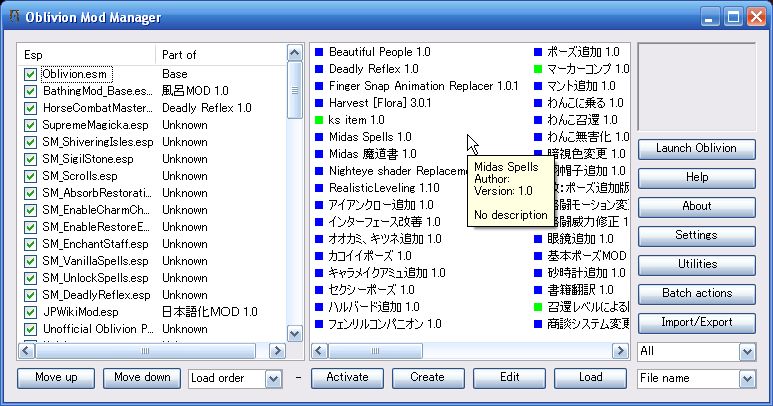Click esp list horizontal scrollbar left arrow

click(x=27, y=351)
